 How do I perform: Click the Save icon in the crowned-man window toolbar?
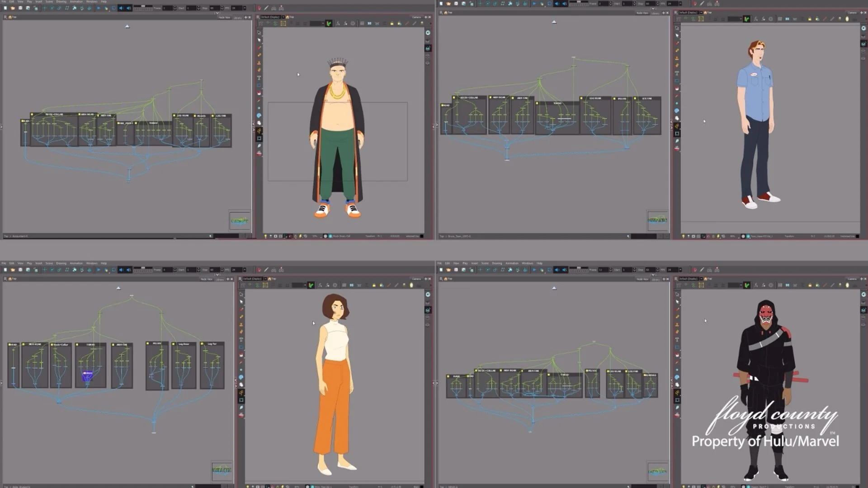[x=20, y=8]
